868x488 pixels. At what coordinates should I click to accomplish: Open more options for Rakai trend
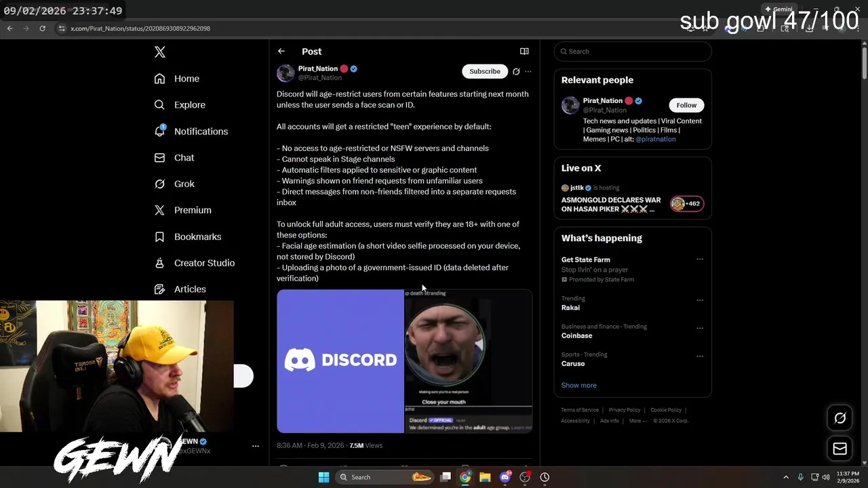click(x=700, y=300)
